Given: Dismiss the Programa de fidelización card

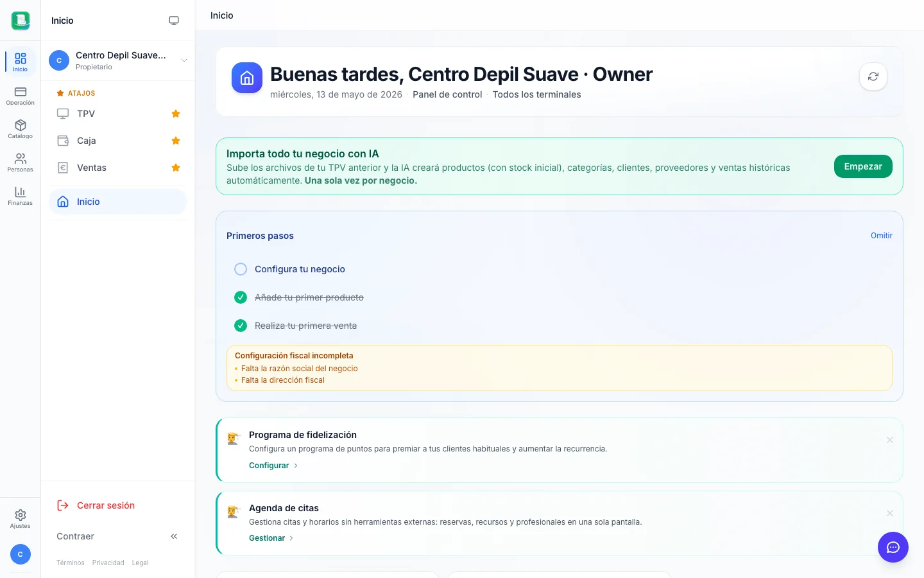Looking at the screenshot, I should (890, 440).
